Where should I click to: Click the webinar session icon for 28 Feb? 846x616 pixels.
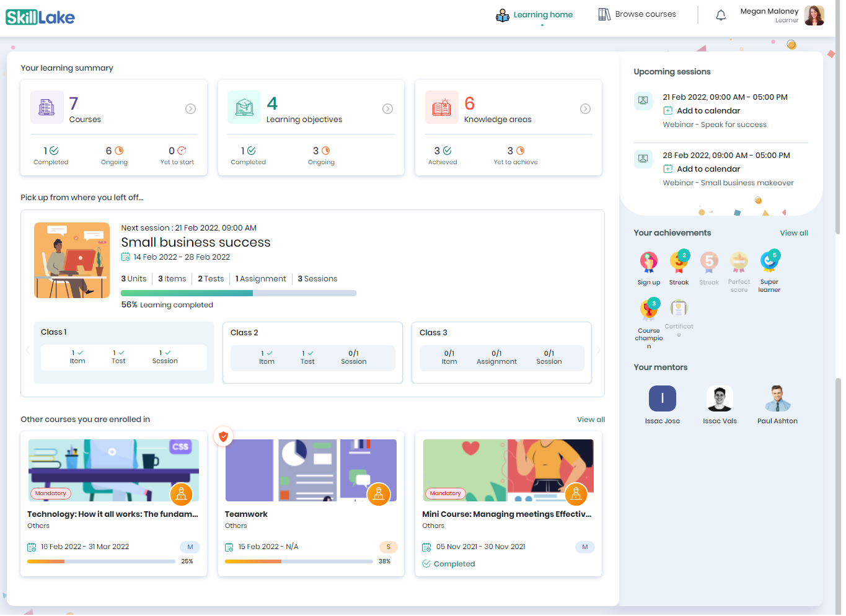click(x=643, y=159)
